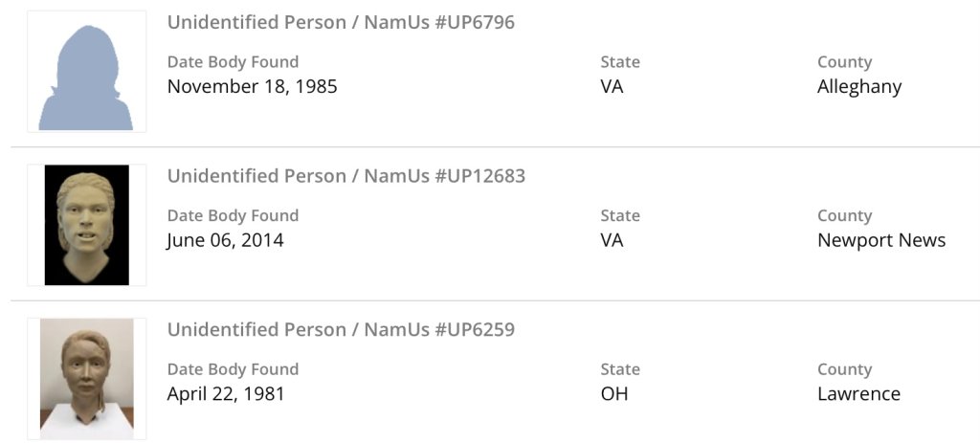
Task: Open the UP6796 silhouette placeholder image
Action: (86, 73)
